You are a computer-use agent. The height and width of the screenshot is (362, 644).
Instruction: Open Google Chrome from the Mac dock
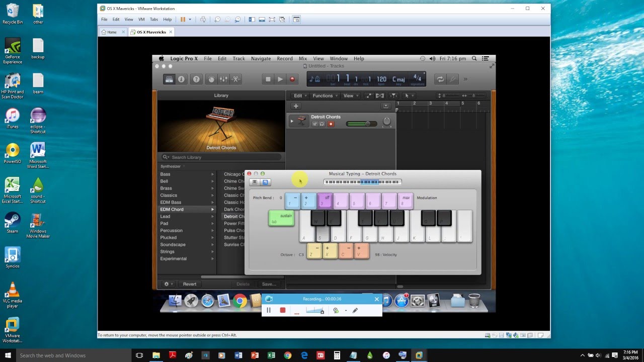pyautogui.click(x=240, y=301)
